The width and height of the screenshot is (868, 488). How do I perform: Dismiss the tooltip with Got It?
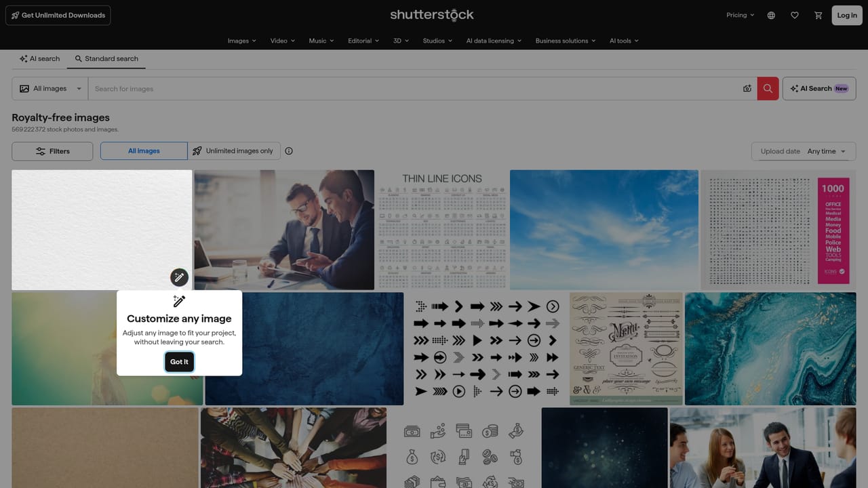click(x=180, y=362)
